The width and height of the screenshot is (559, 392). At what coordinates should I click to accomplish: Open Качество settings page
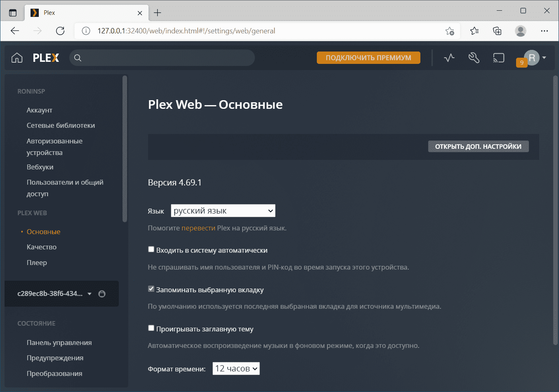click(42, 247)
